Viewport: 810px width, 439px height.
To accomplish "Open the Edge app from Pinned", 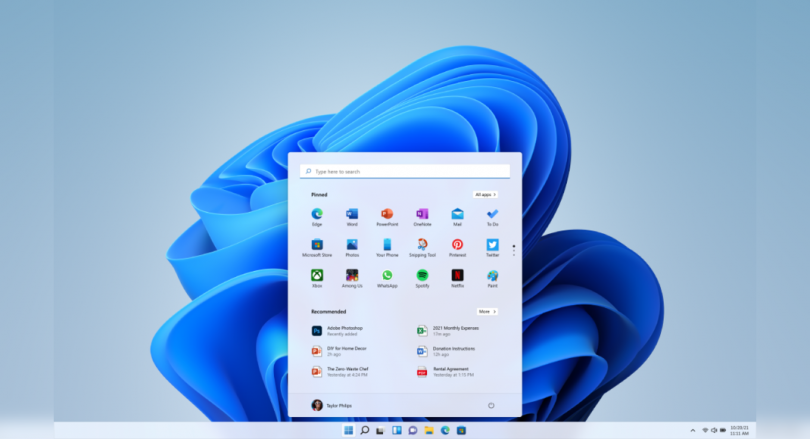I will (317, 214).
